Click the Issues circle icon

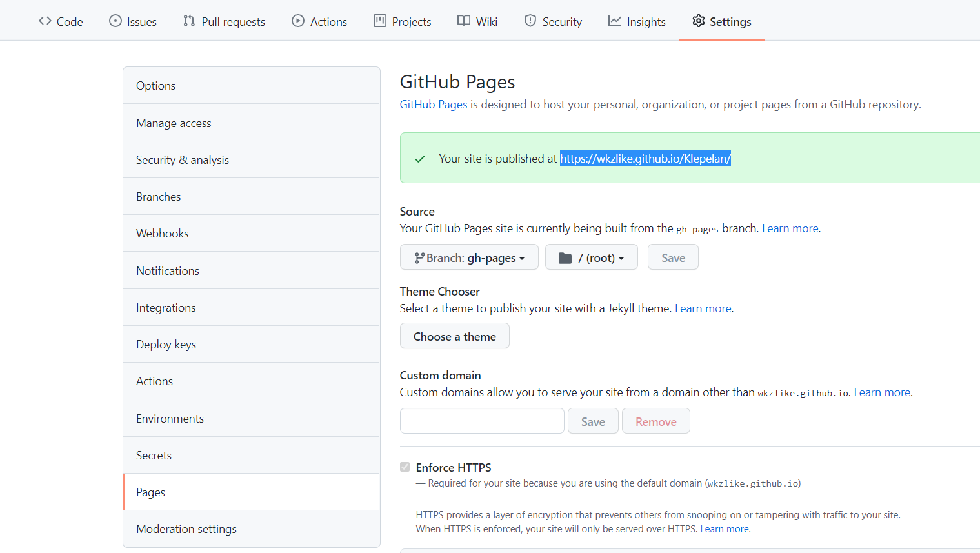[115, 21]
